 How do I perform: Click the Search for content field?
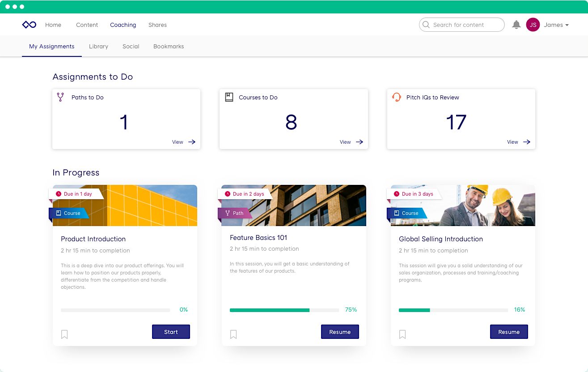point(462,25)
